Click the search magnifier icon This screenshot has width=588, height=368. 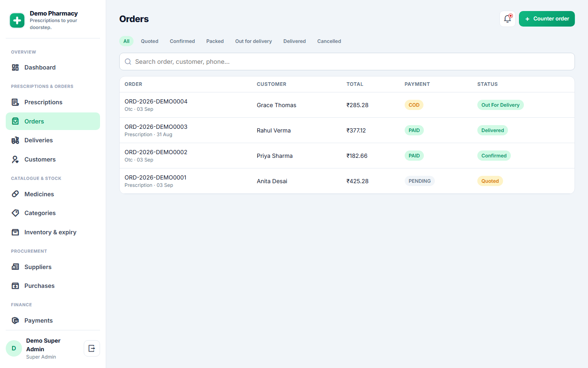tap(128, 62)
